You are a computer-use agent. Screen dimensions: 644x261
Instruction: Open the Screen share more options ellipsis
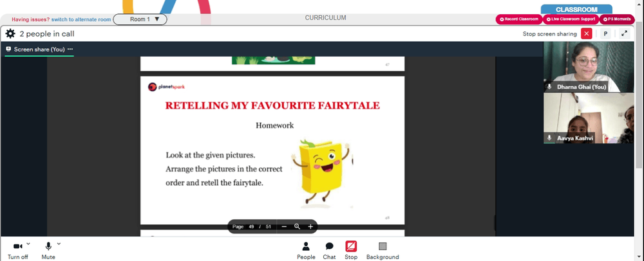(x=70, y=49)
